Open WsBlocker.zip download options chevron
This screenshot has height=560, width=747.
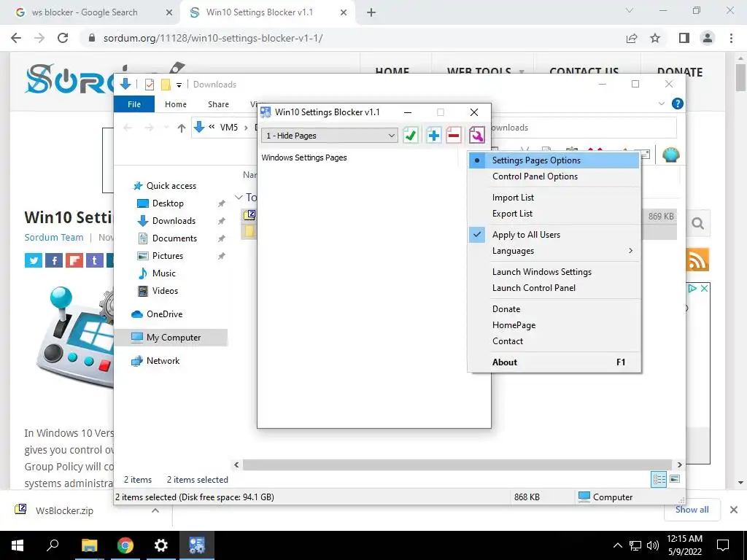tap(155, 510)
